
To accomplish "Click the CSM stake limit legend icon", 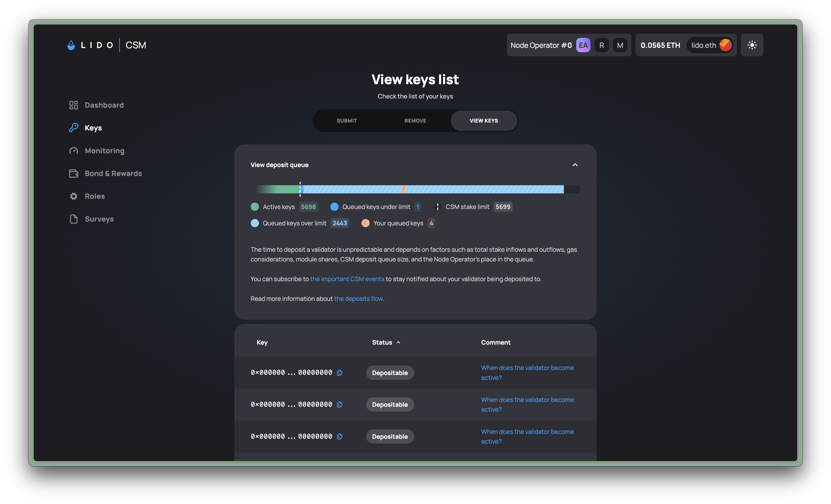I will pos(438,207).
